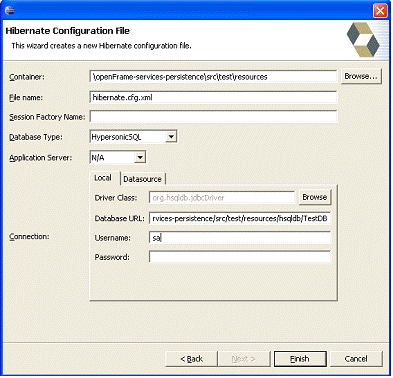This screenshot has height=378, width=393.
Task: Click the Eclipse icon in title bar
Action: click(10, 10)
